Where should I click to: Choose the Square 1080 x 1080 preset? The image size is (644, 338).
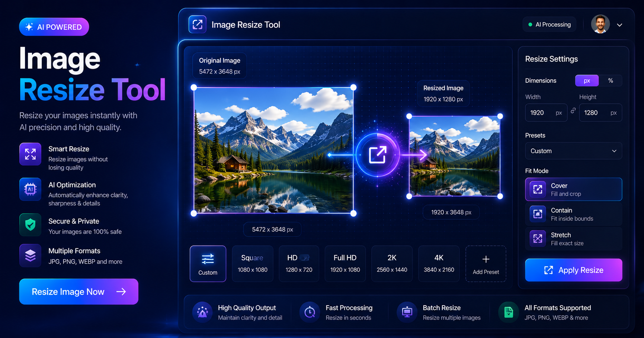click(253, 264)
